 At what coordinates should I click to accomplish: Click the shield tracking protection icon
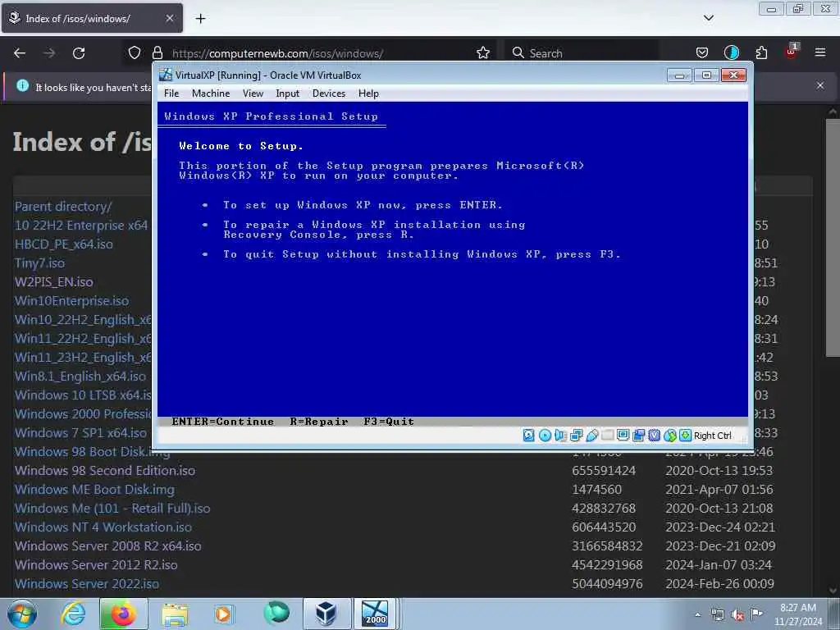pyautogui.click(x=135, y=53)
